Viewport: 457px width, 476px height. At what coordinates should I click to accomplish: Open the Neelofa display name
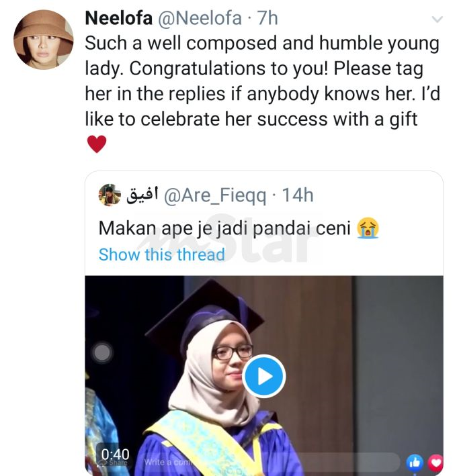coord(118,19)
